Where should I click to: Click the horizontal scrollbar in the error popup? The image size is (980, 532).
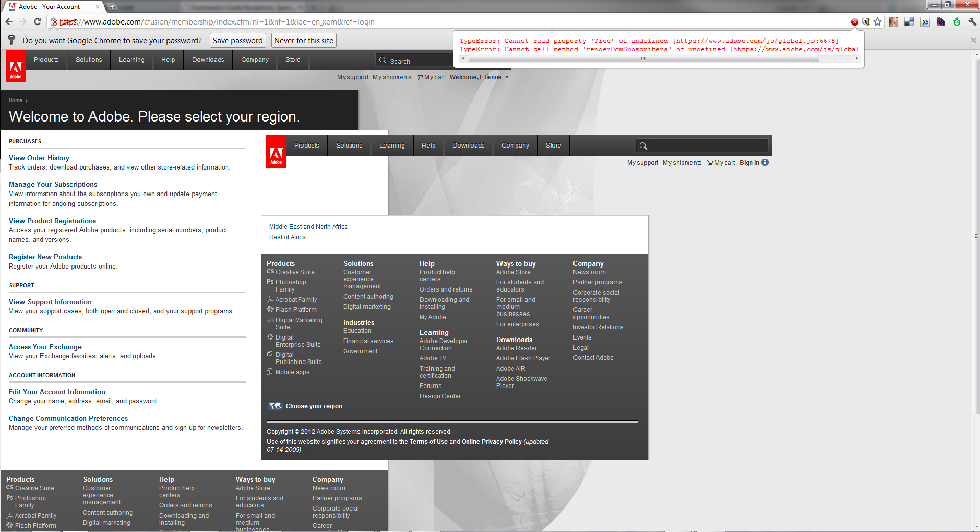[x=643, y=59]
